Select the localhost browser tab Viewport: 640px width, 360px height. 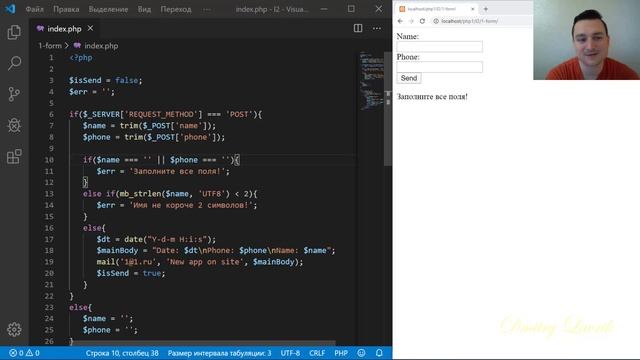point(436,9)
